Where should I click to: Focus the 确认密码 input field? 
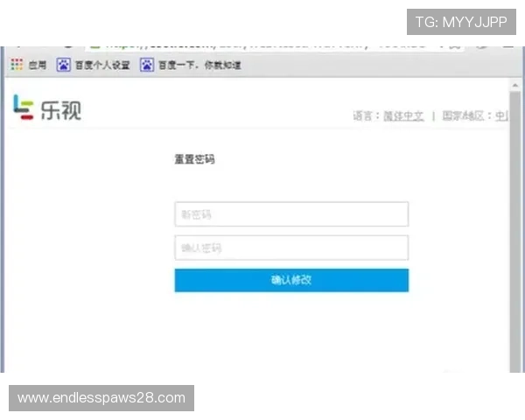[291, 248]
